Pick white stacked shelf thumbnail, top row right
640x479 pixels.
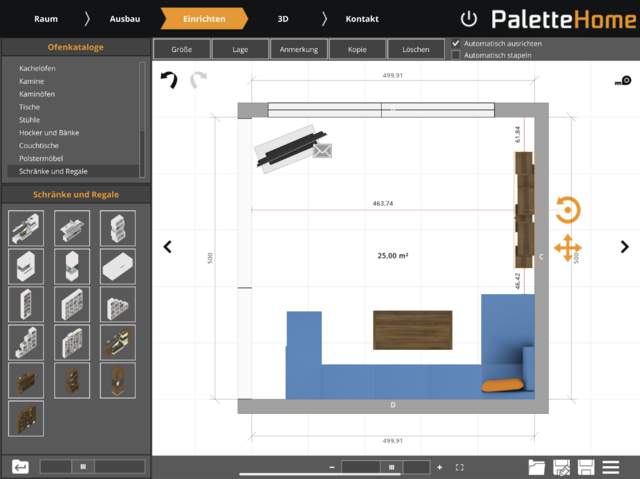pyautogui.click(x=118, y=228)
